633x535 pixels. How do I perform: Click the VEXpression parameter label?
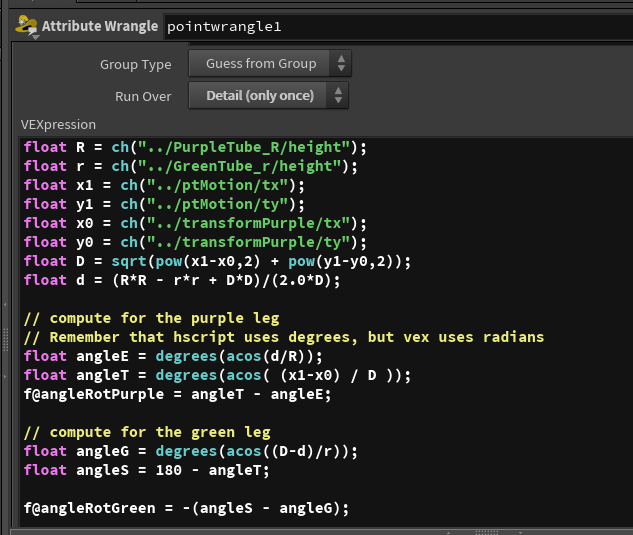[58, 125]
